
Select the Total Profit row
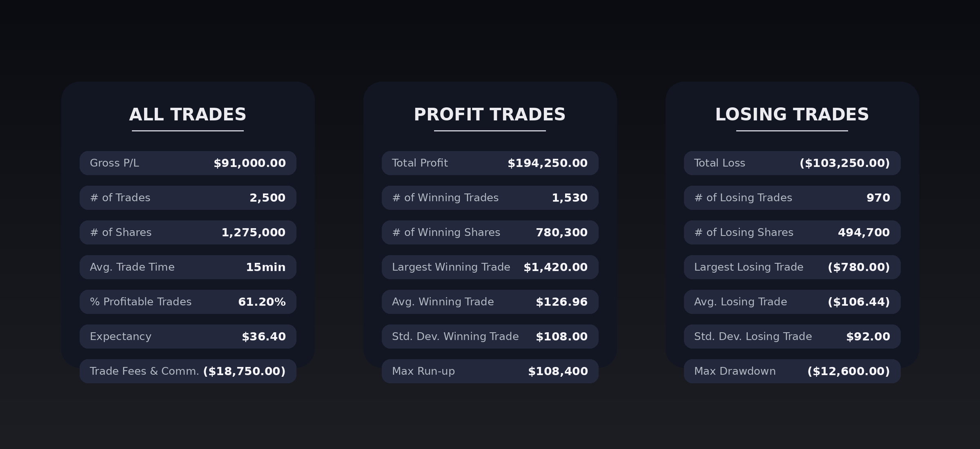tap(490, 163)
